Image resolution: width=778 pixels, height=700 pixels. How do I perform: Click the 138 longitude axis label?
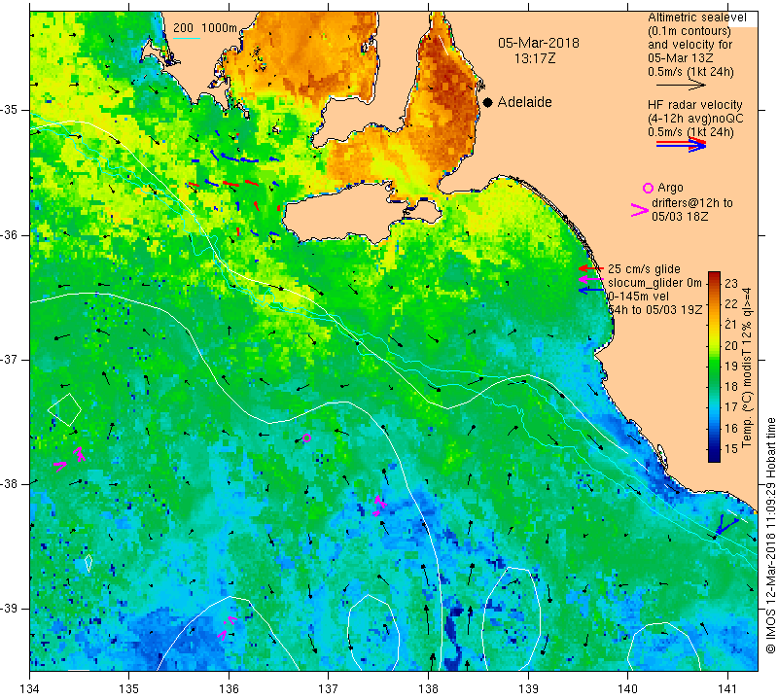click(428, 689)
